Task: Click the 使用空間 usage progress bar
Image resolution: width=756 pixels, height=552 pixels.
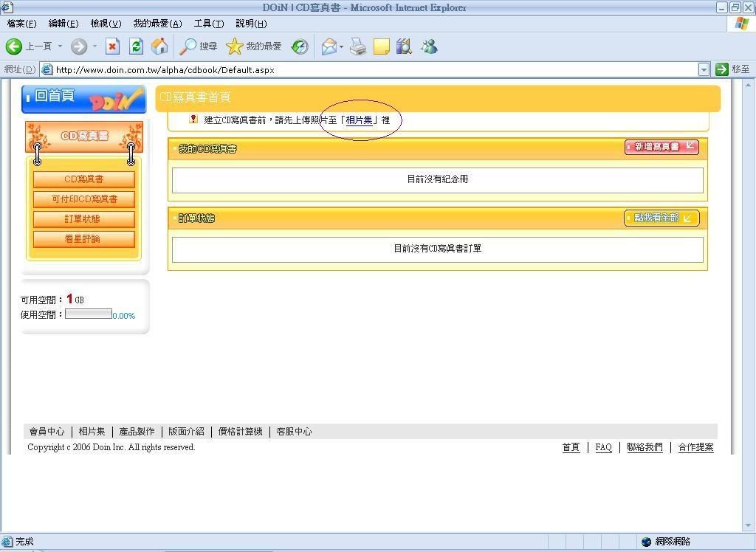Action: [89, 314]
